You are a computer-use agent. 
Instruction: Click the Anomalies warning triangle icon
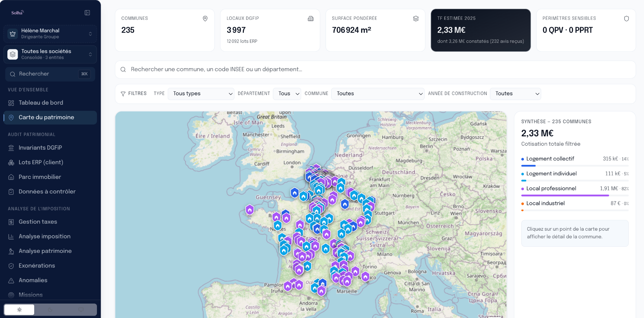[x=11, y=280]
